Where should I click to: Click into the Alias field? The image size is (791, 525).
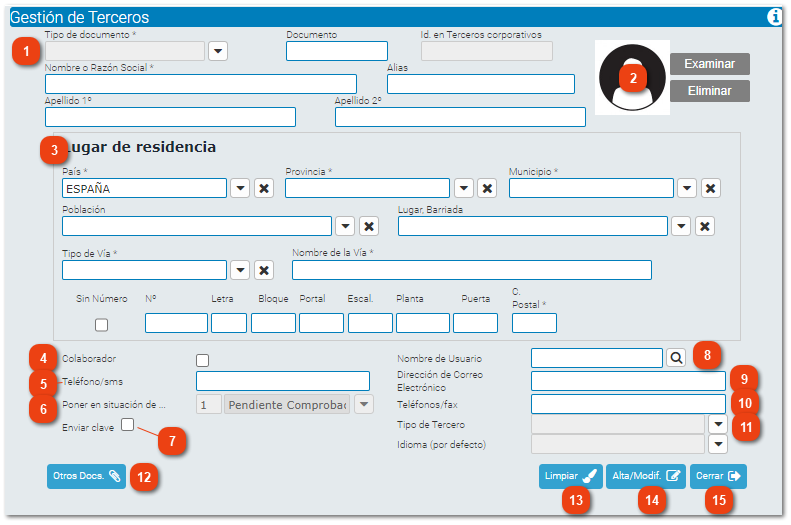coord(481,84)
